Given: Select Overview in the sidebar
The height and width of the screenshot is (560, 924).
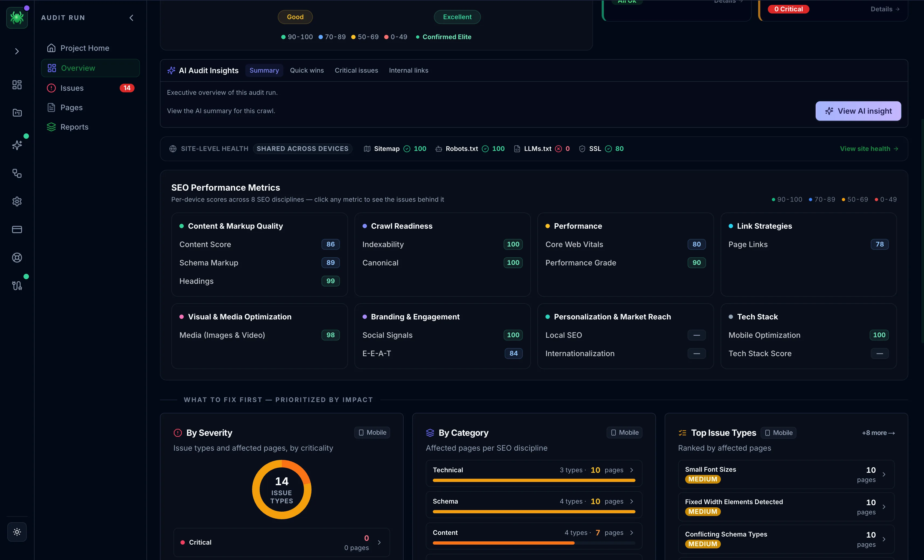Looking at the screenshot, I should (90, 68).
